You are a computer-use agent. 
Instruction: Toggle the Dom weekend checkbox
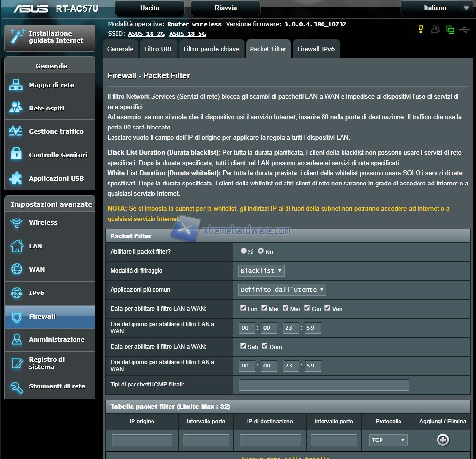[x=265, y=346]
